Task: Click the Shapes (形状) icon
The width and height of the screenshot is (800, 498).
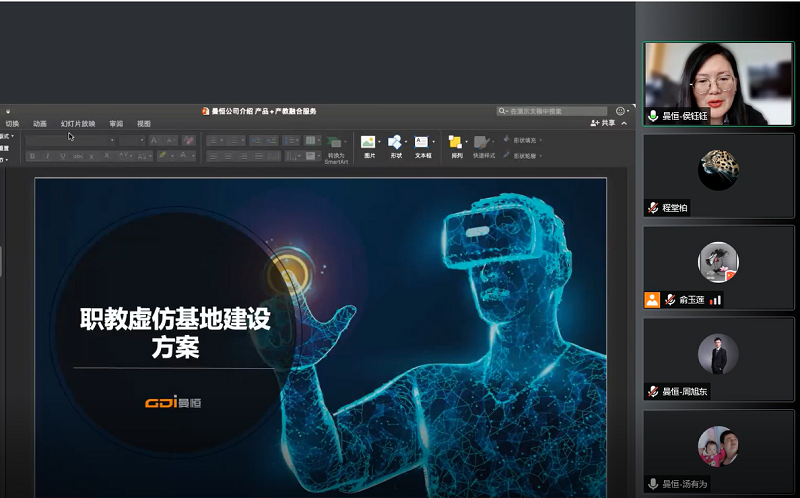Action: (x=395, y=143)
